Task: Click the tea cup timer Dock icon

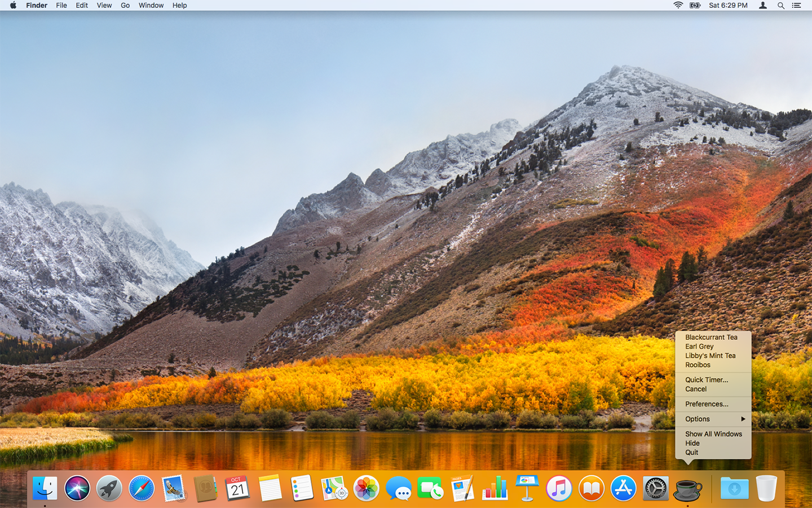Action: [x=688, y=489]
